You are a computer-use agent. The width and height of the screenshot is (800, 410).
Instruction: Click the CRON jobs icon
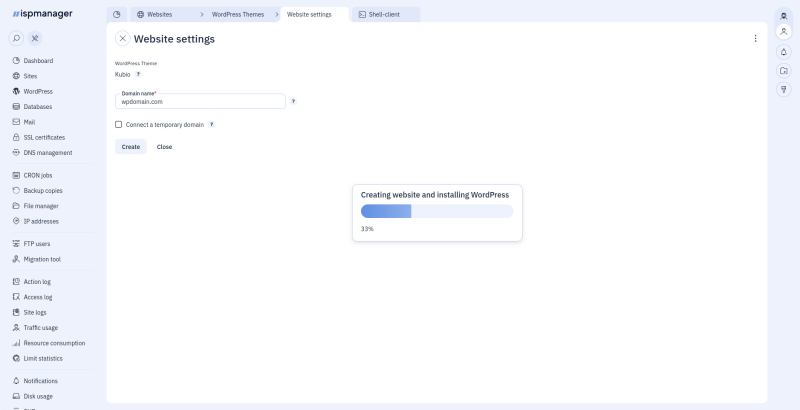point(16,175)
